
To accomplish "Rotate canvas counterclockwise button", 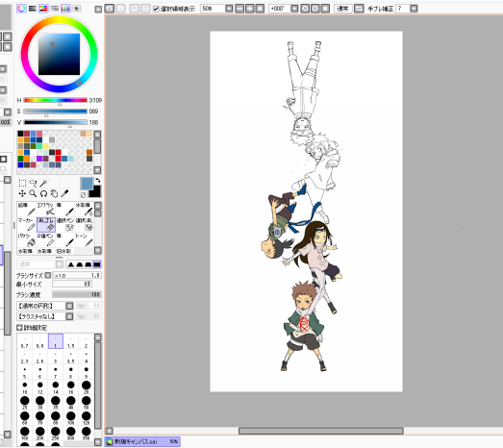I will click(x=305, y=9).
